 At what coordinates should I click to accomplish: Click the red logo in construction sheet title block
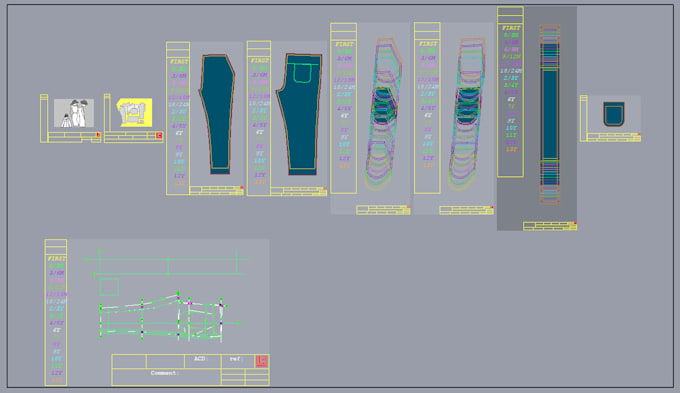click(262, 361)
